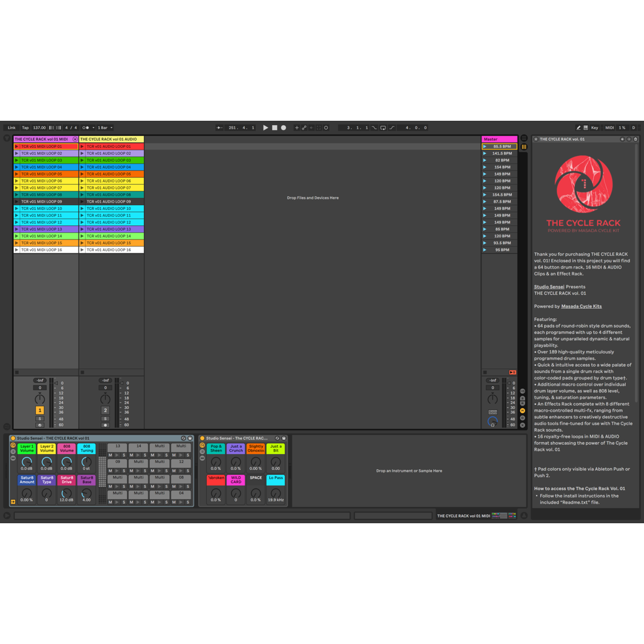Select the Draw Mode pencil icon
Viewport: 644px width, 644px height.
tap(579, 128)
